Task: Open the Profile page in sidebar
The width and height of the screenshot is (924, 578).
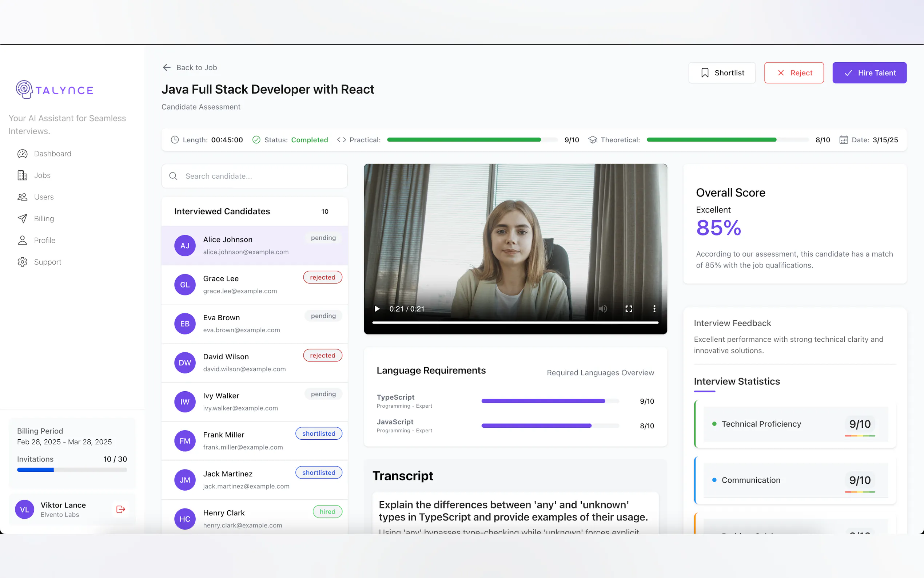Action: 44,241
